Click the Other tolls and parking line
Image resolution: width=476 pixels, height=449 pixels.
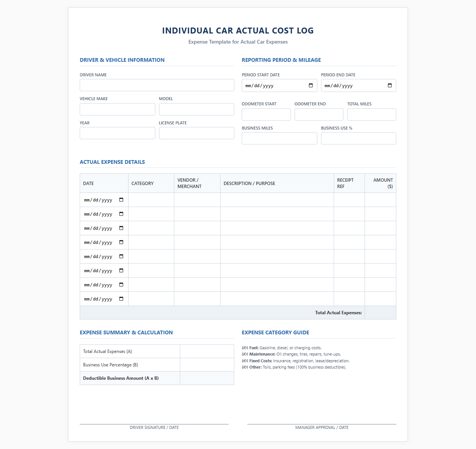294,367
